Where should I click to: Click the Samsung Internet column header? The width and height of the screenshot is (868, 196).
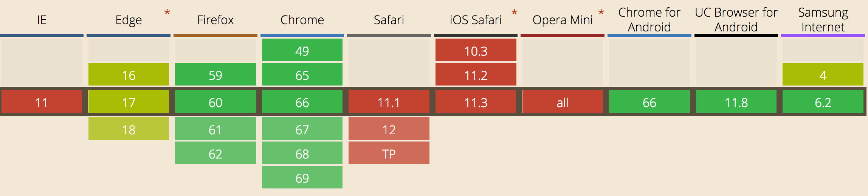click(823, 20)
